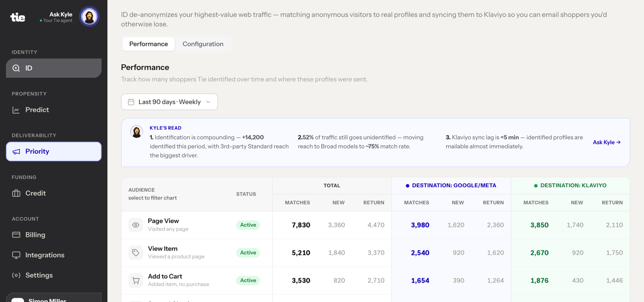Viewport: 644px width, 302px height.
Task: Click Google/Meta matches 3,980
Action: click(420, 225)
